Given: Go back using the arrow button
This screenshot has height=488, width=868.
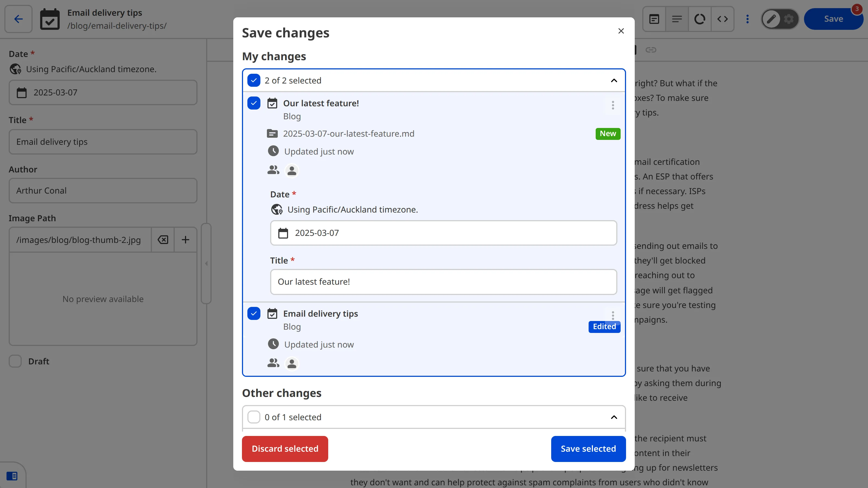Looking at the screenshot, I should 18,19.
